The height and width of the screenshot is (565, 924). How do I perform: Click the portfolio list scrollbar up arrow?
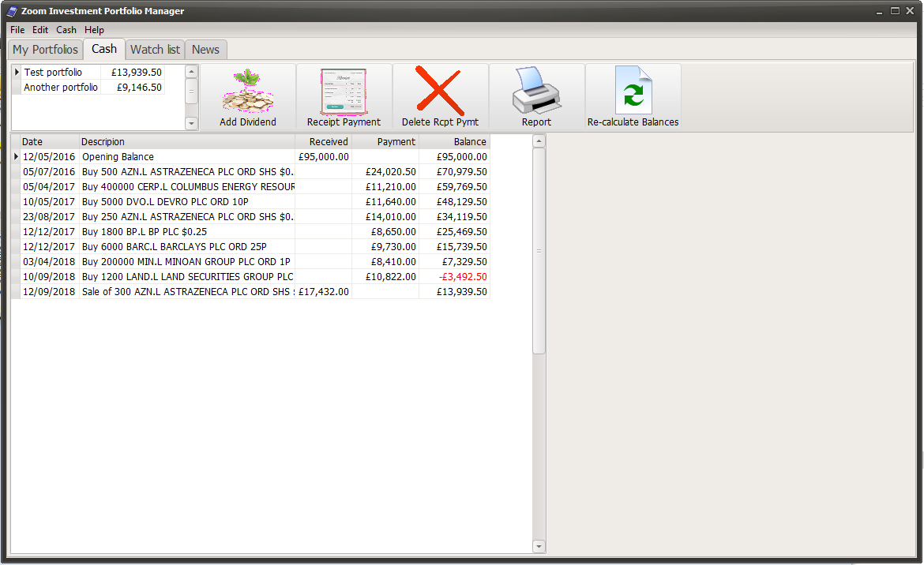tap(190, 70)
